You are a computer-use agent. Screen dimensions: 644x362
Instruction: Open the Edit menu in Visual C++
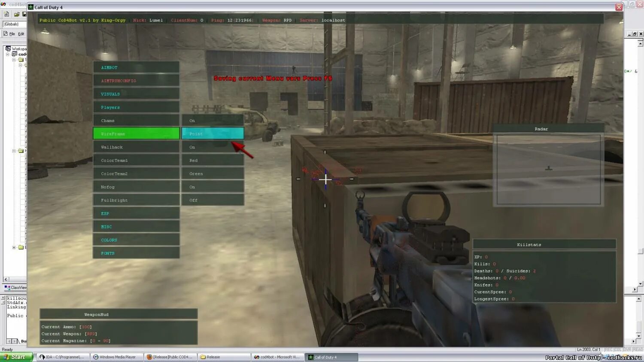coord(21,34)
